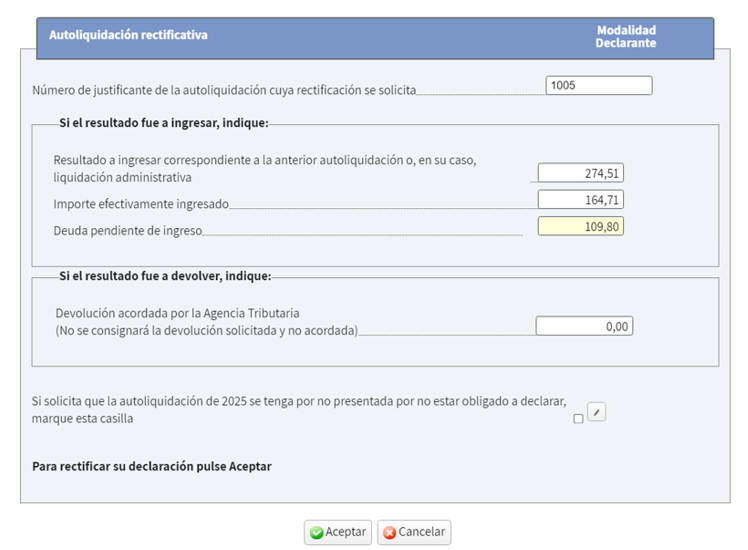Click the 'Para rectificar su declaración pulse Aceptar' text

pyautogui.click(x=152, y=466)
